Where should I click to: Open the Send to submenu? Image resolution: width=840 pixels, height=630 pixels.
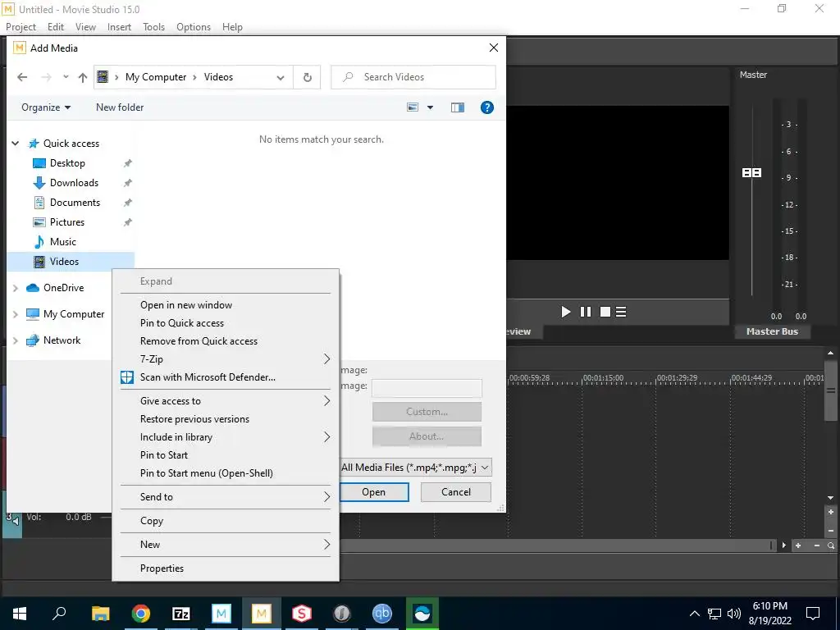tap(226, 497)
